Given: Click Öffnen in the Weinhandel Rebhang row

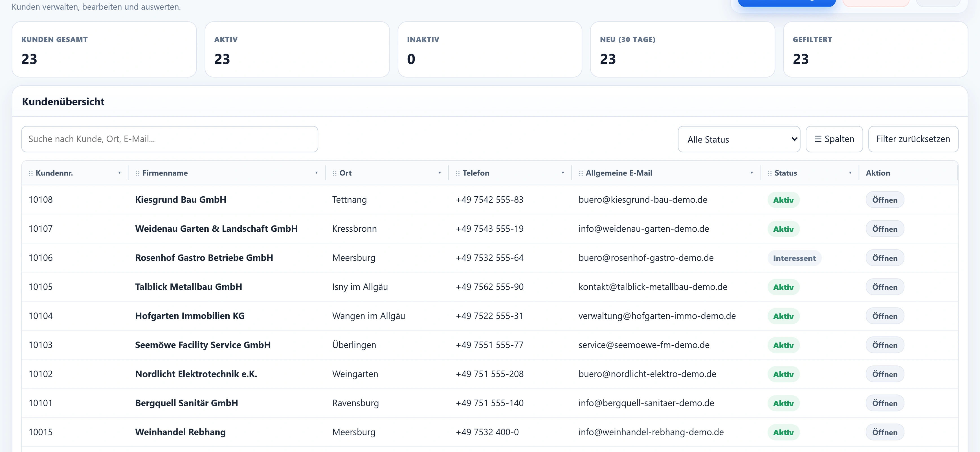Looking at the screenshot, I should pos(885,432).
